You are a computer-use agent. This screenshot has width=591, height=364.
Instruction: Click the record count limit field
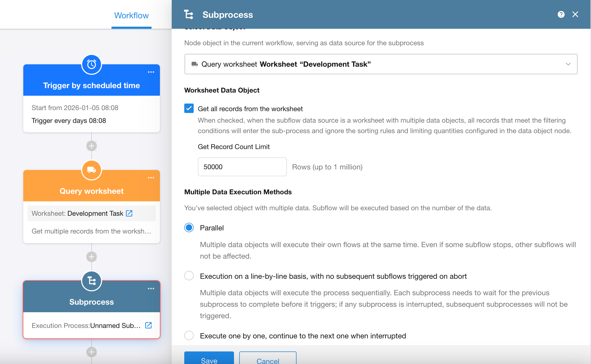coord(242,167)
